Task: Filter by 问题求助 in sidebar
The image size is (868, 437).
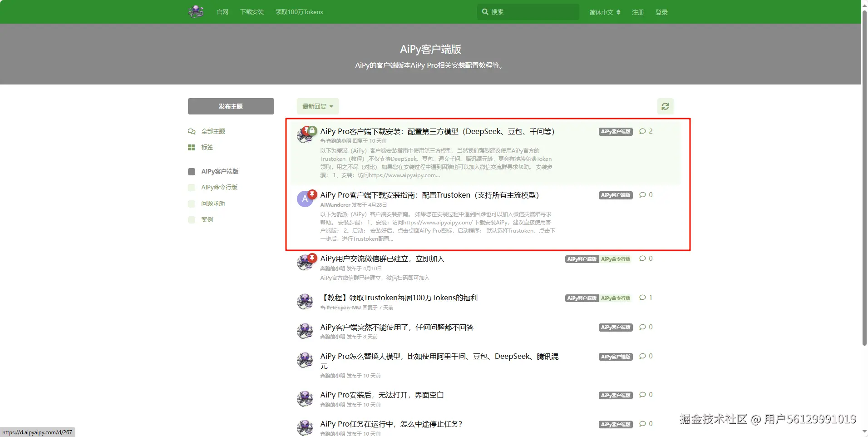Action: (213, 204)
